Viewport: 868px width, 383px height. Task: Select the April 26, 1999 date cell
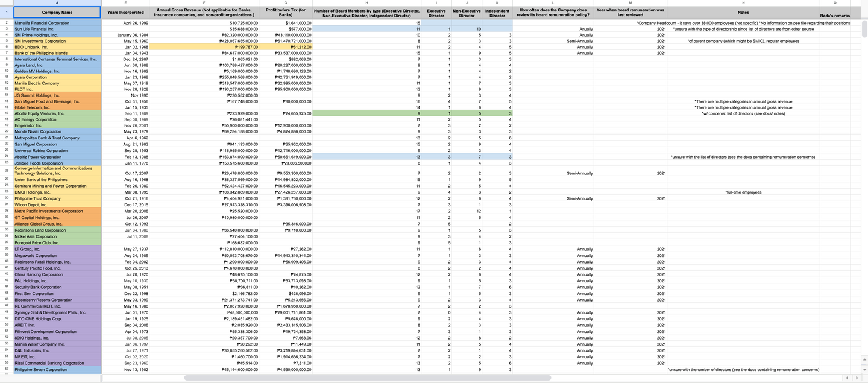point(125,23)
